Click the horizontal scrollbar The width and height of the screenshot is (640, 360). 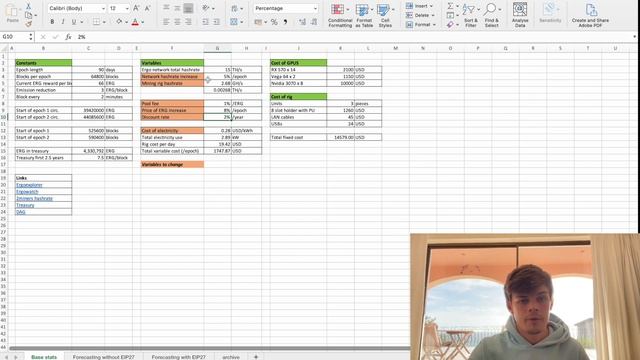point(209,348)
